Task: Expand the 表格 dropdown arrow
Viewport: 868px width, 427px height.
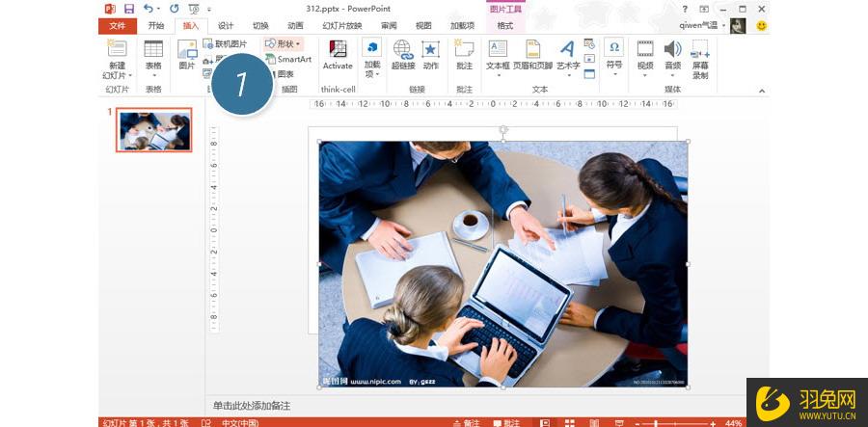Action: (153, 75)
